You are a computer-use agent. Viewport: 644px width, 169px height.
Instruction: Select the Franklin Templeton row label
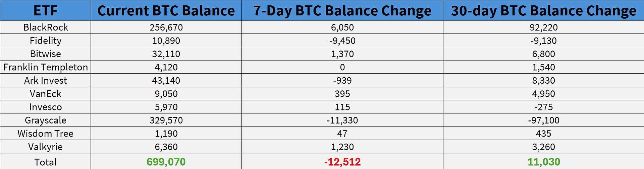pyautogui.click(x=45, y=67)
